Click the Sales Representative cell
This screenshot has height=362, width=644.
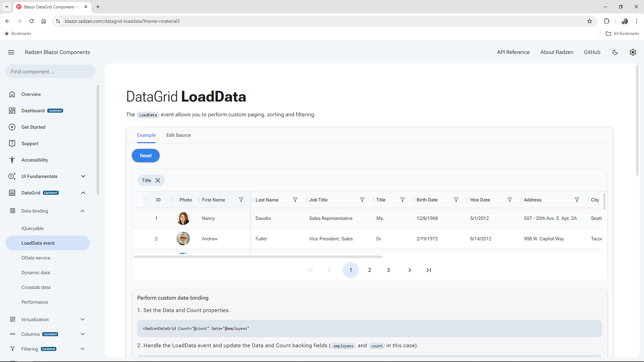(x=331, y=218)
